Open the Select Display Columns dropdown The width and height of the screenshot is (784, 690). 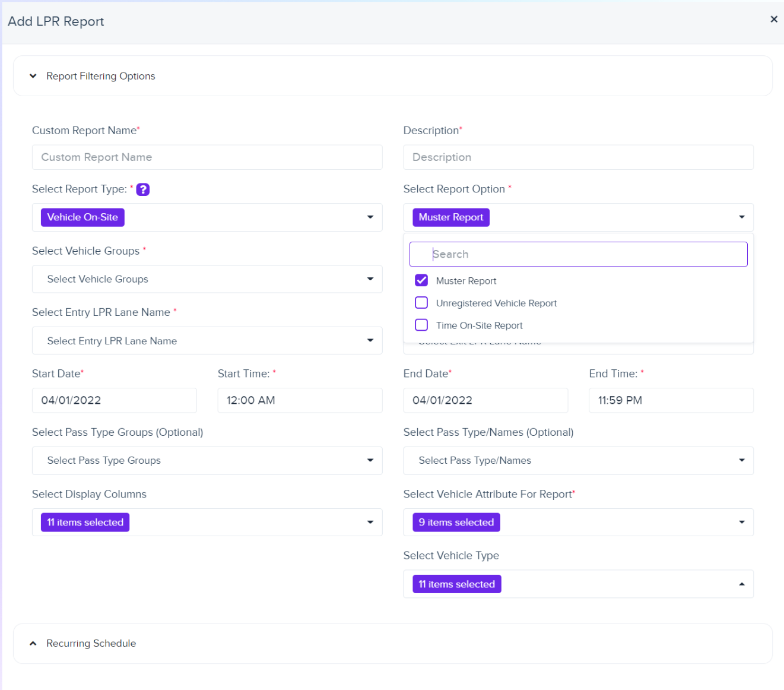click(370, 522)
